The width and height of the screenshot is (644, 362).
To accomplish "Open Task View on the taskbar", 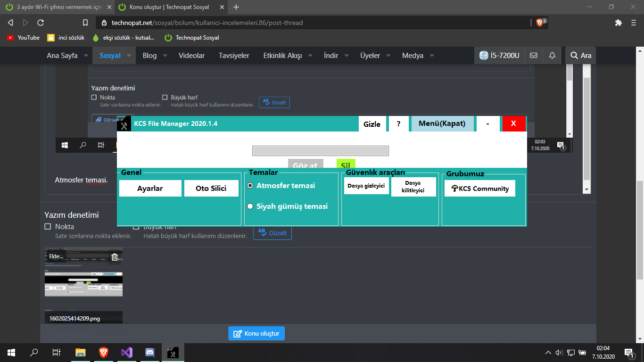I will point(57,352).
